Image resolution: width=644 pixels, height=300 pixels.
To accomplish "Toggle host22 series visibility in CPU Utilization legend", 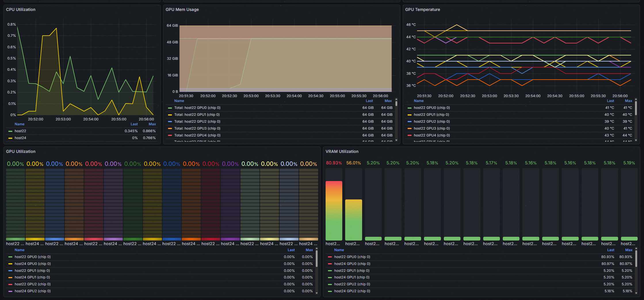I will [x=20, y=131].
